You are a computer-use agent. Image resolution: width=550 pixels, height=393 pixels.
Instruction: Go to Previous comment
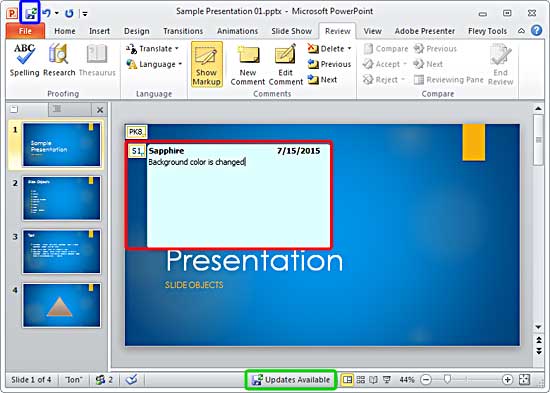[x=329, y=64]
